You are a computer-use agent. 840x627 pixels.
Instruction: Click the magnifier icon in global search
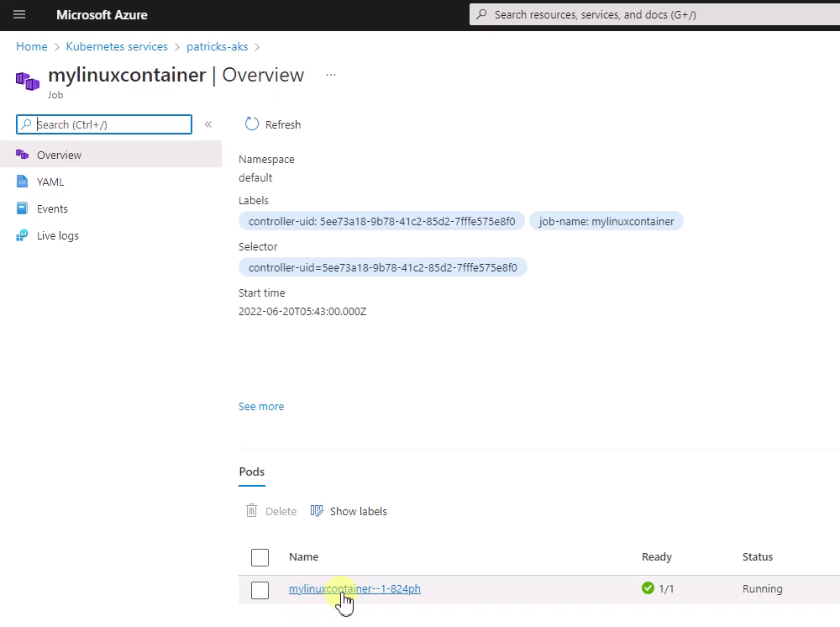[x=481, y=14]
